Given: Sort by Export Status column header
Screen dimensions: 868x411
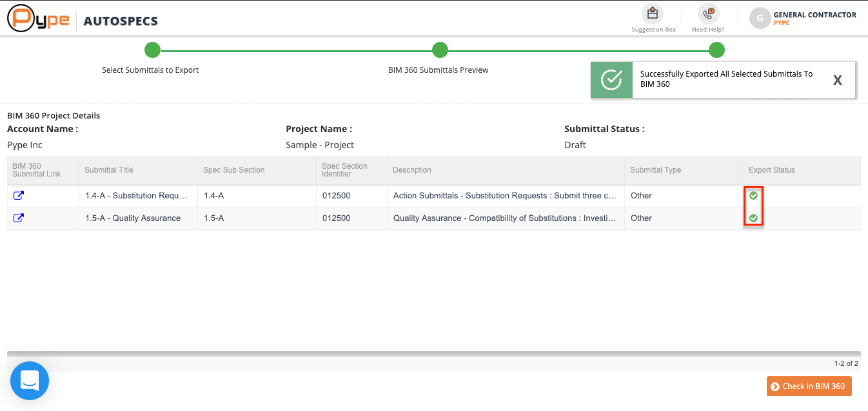Looking at the screenshot, I should 771,170.
